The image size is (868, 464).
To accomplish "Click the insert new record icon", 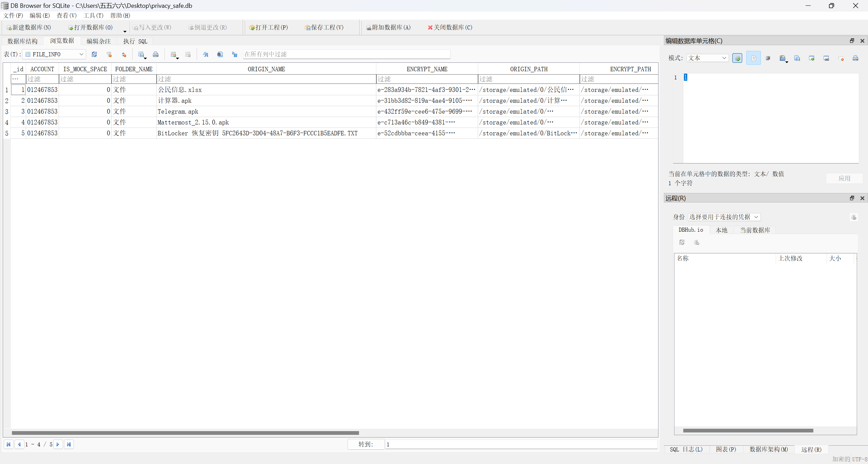I will [174, 54].
